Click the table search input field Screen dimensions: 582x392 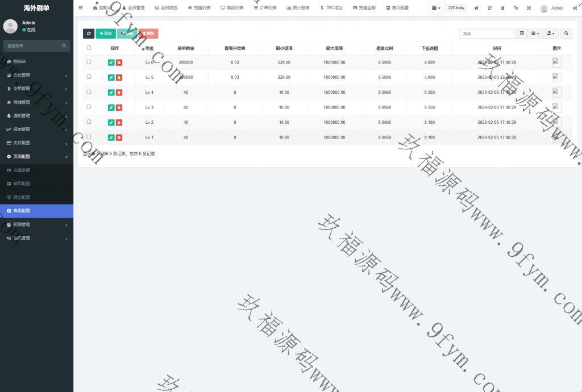(x=486, y=34)
